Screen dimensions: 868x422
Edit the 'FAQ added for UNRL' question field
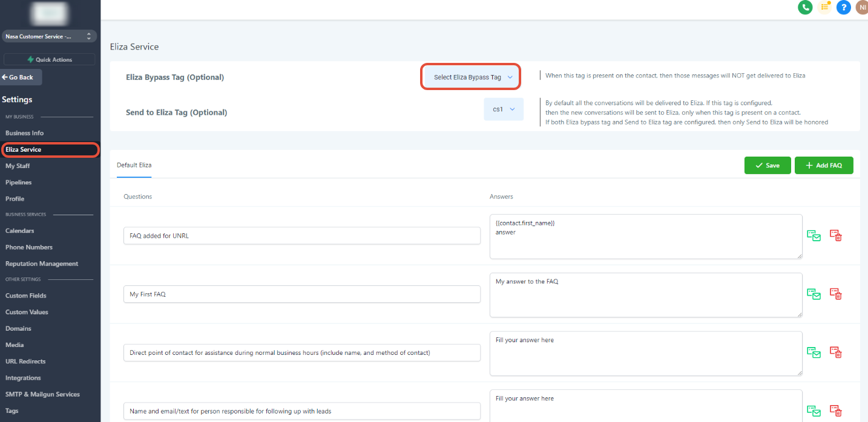302,236
